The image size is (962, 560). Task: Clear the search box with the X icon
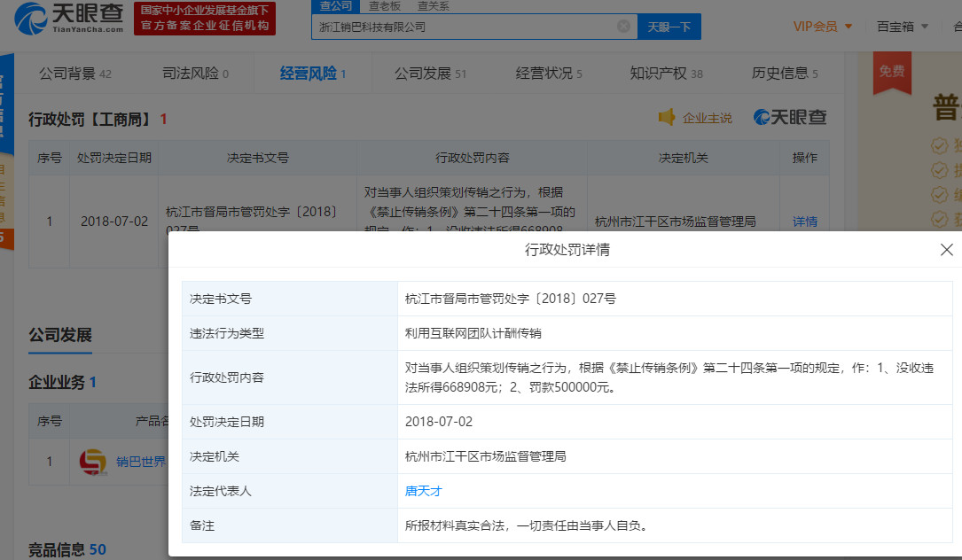coord(623,27)
